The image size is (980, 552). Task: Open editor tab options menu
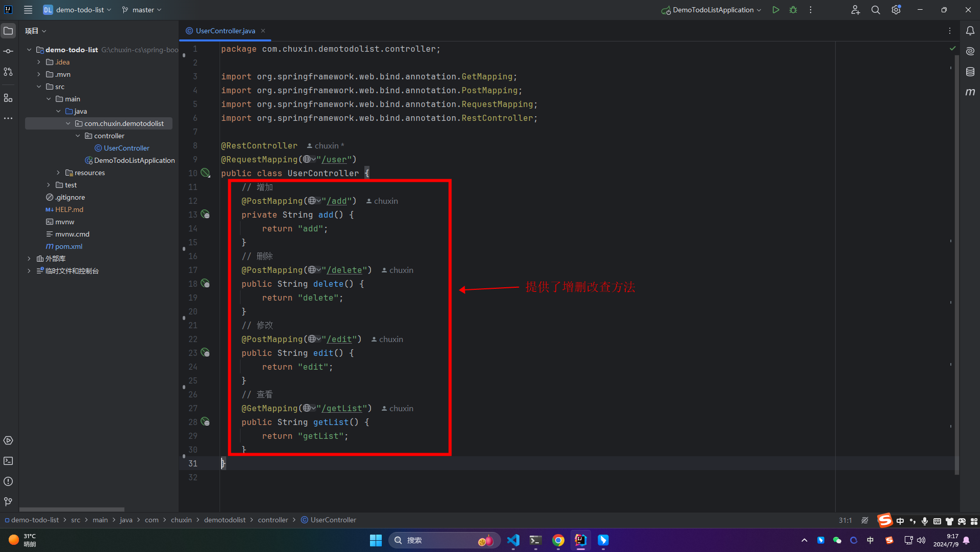point(950,31)
